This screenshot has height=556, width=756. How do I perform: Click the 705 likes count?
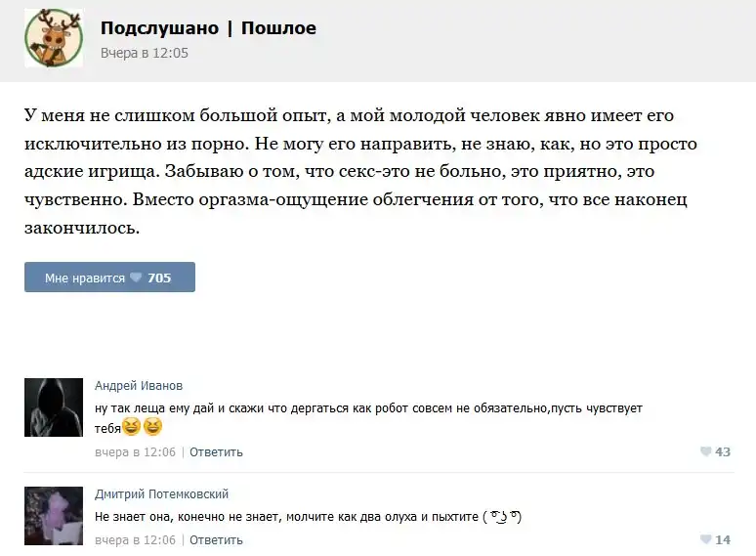(159, 278)
